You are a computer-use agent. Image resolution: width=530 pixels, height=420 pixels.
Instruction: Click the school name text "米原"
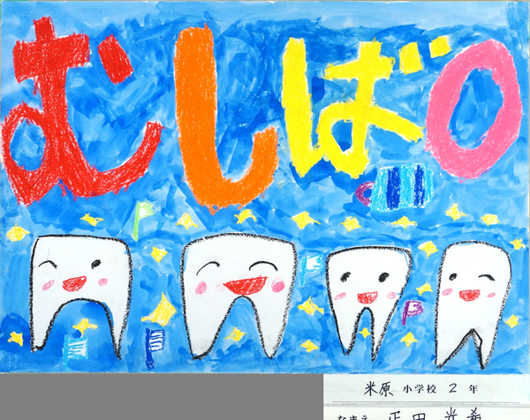[x=379, y=389]
